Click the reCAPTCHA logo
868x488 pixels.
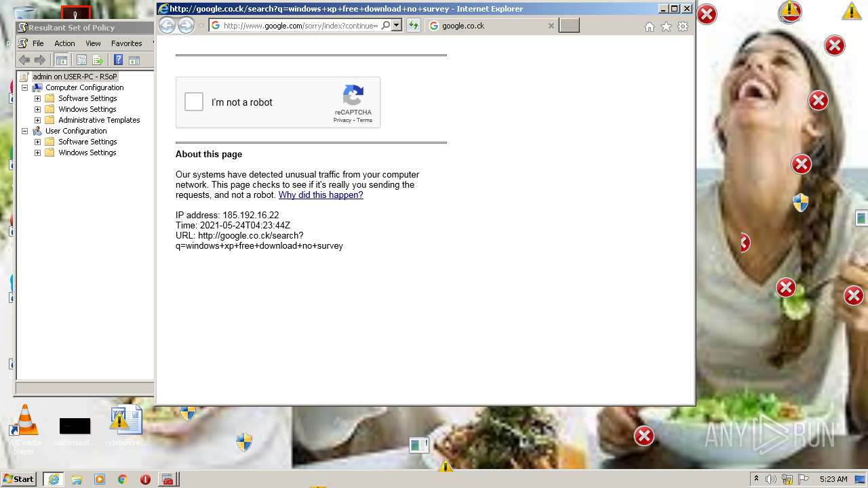point(353,96)
